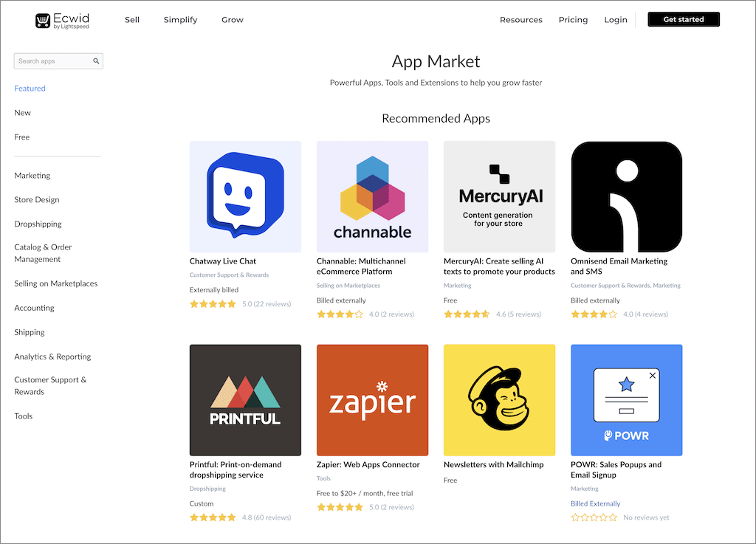
Task: Click in the Search apps field
Action: 53,61
